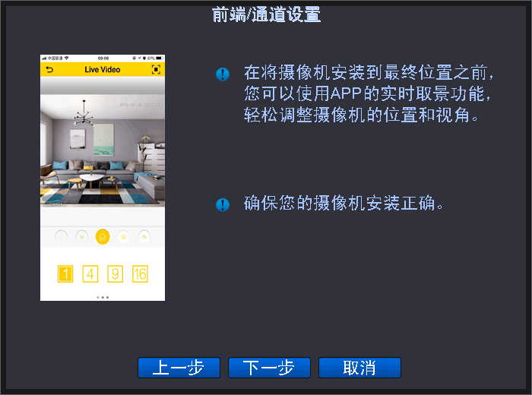Click the info icon beside the APP live view tip
The width and height of the screenshot is (532, 395).
point(223,74)
